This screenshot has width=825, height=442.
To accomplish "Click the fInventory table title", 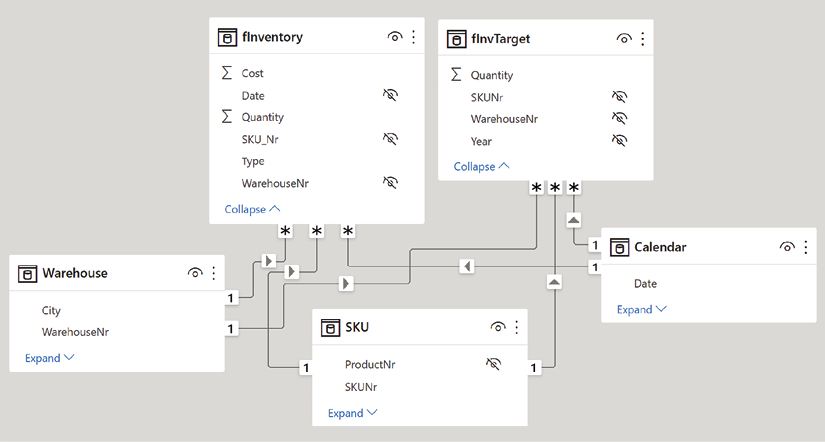I will tap(273, 37).
